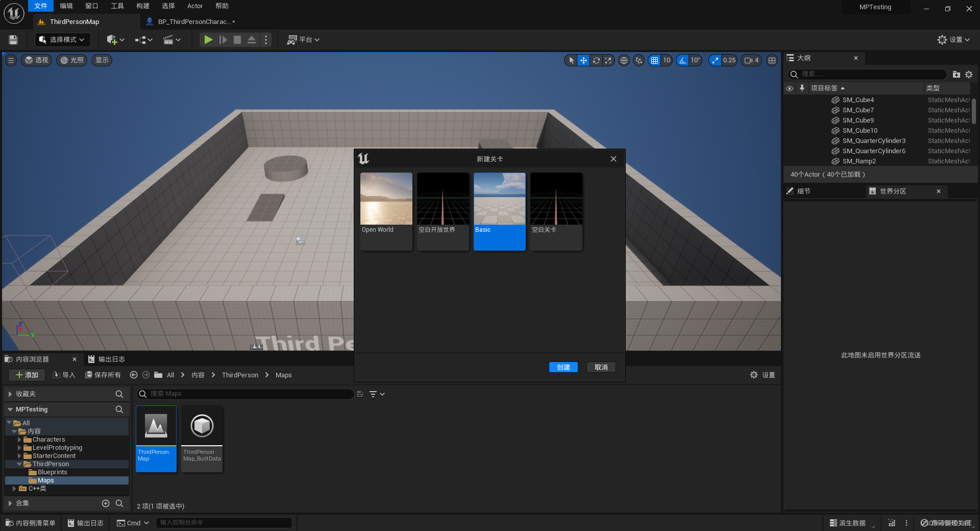Toggle rotation angle snapping
This screenshot has height=531, width=980.
tap(682, 60)
